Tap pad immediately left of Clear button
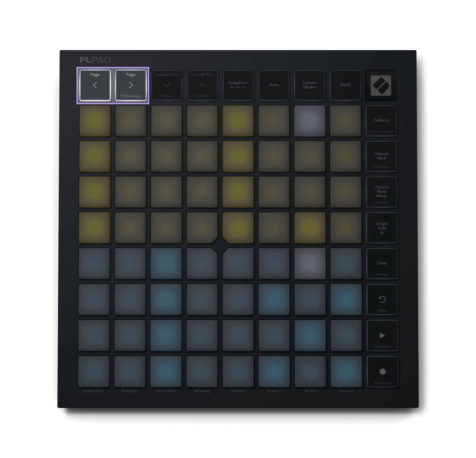 click(346, 264)
